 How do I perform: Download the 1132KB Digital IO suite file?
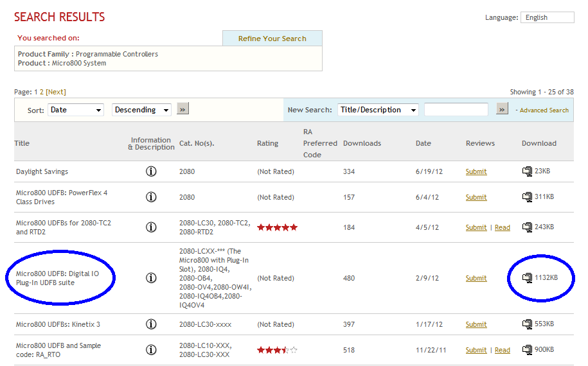527,278
